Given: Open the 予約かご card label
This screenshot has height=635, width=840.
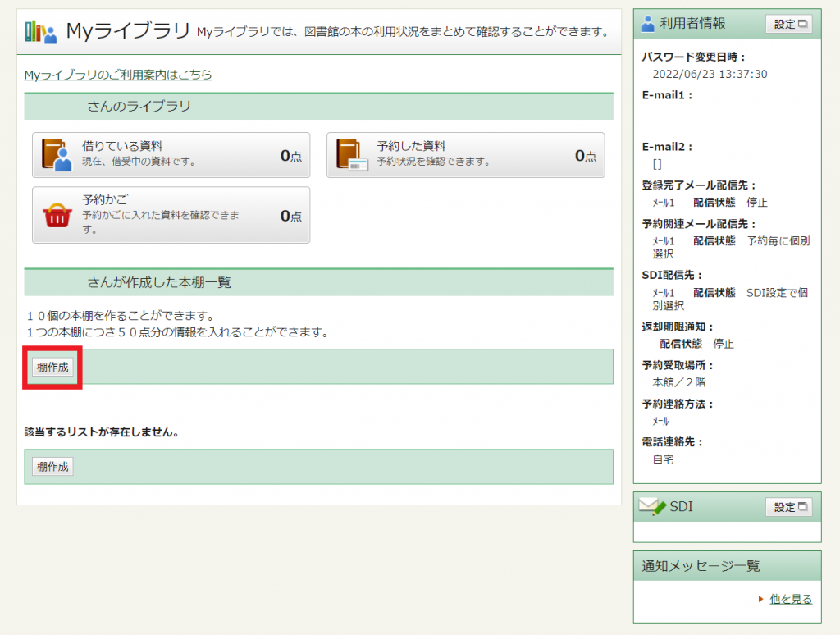Looking at the screenshot, I should pyautogui.click(x=105, y=199).
